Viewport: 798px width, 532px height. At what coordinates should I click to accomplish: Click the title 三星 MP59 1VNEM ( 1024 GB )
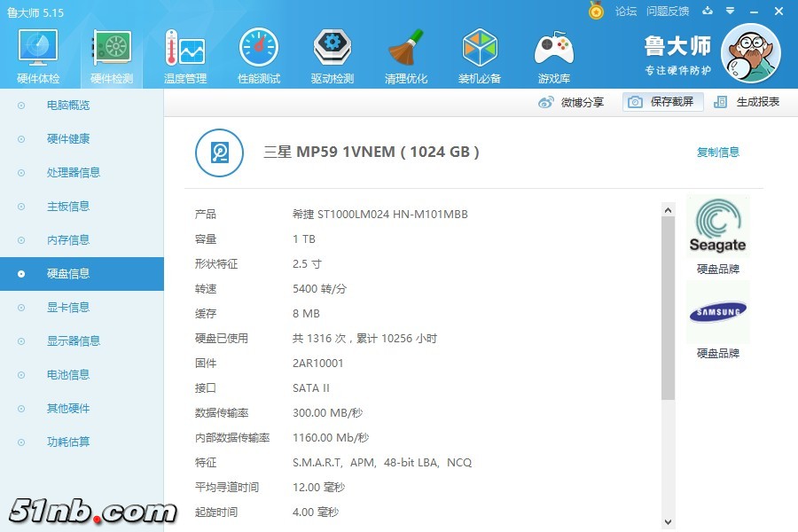tap(371, 152)
